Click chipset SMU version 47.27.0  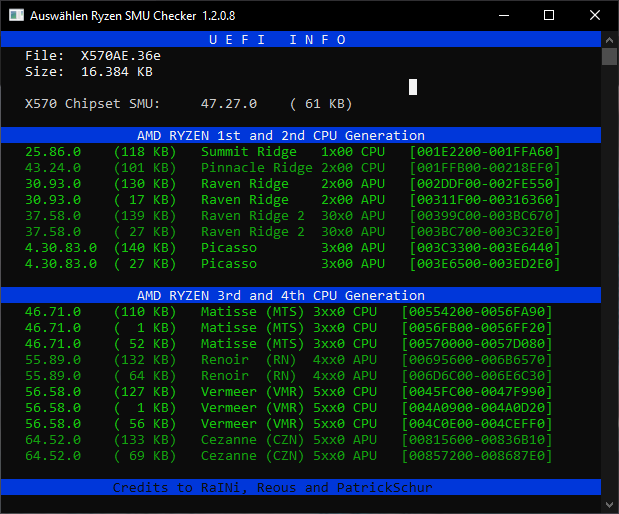[x=229, y=104]
